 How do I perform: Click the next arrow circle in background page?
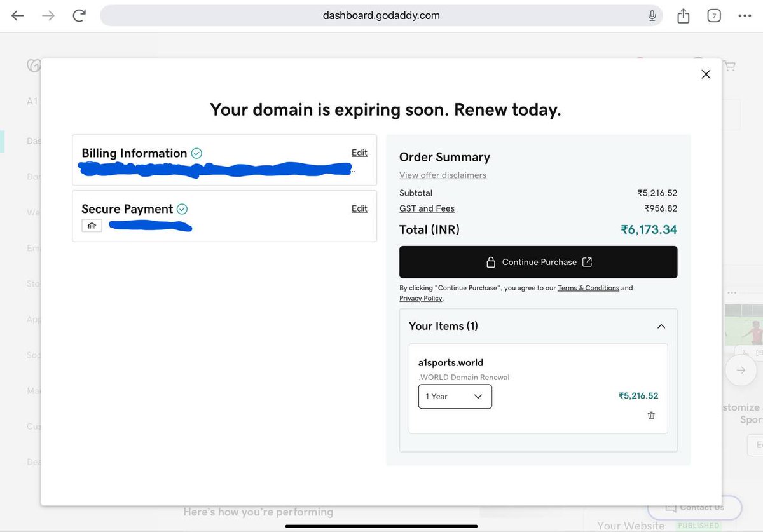(741, 370)
